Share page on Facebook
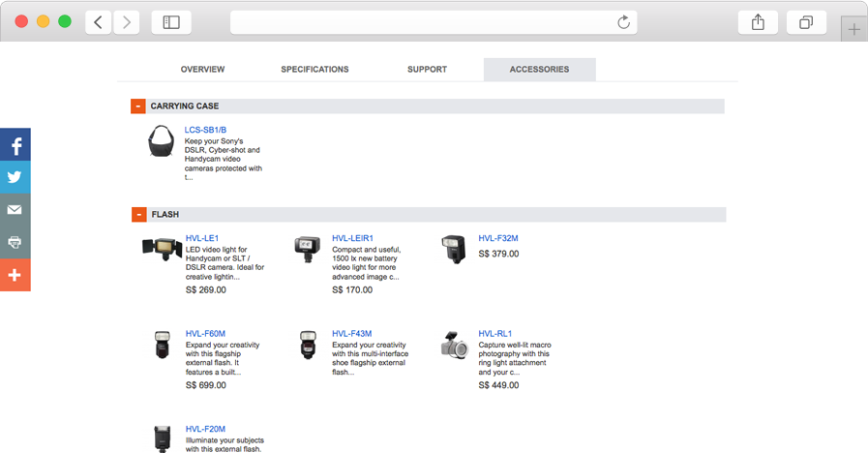868x453 pixels. 15,144
